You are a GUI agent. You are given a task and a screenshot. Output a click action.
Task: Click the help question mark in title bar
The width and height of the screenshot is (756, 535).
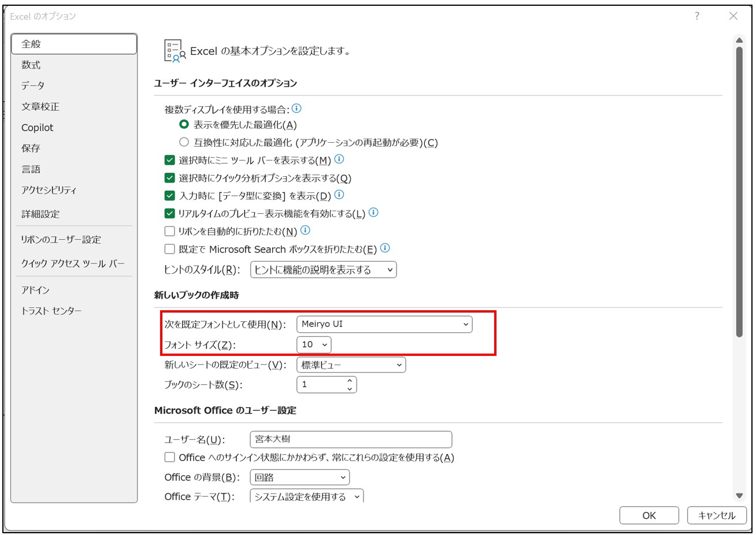click(697, 16)
